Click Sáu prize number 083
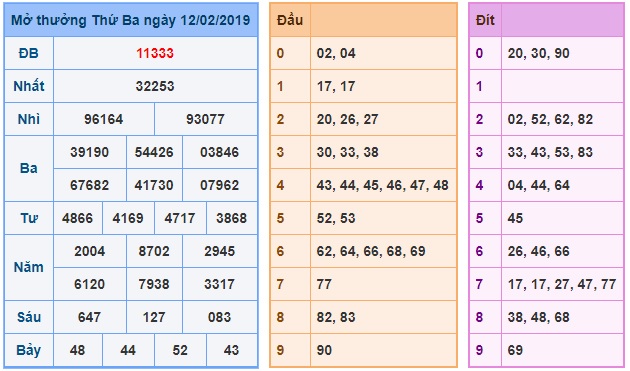630x371 pixels. pos(219,317)
